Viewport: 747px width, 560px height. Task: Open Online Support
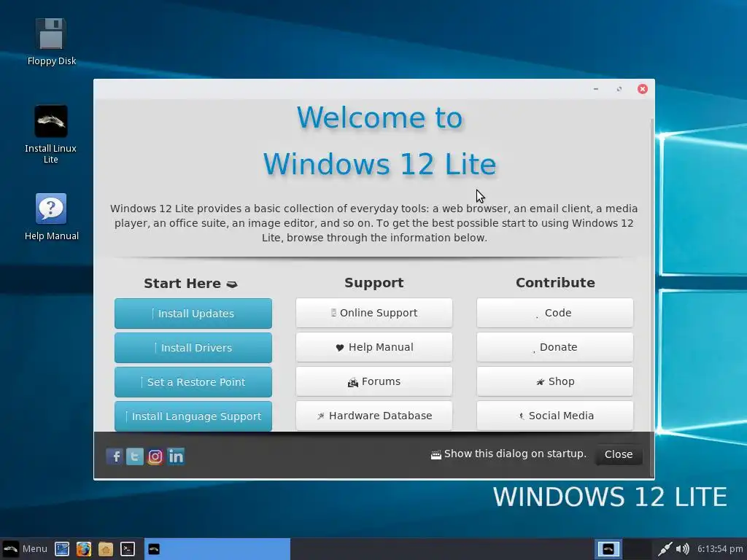(374, 313)
